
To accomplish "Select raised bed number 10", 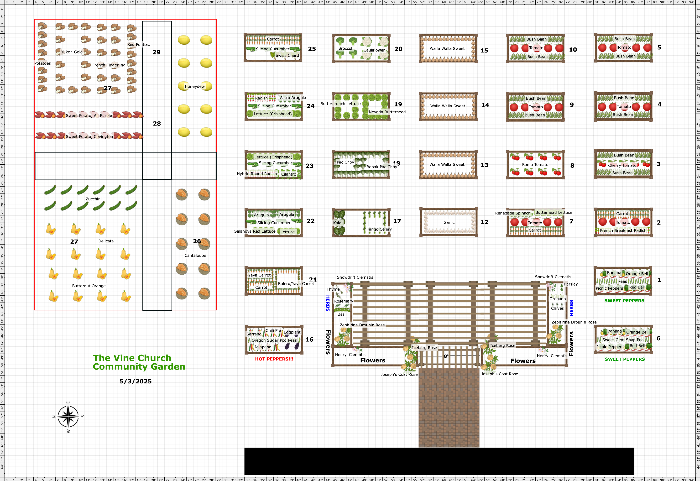I will (x=535, y=48).
